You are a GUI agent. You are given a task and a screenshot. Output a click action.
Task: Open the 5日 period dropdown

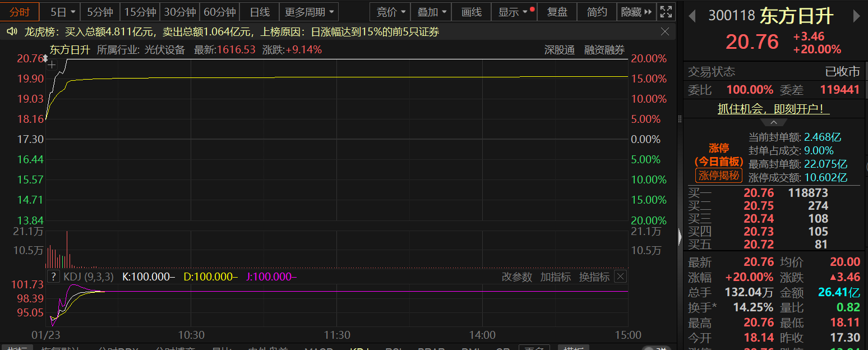(62, 12)
